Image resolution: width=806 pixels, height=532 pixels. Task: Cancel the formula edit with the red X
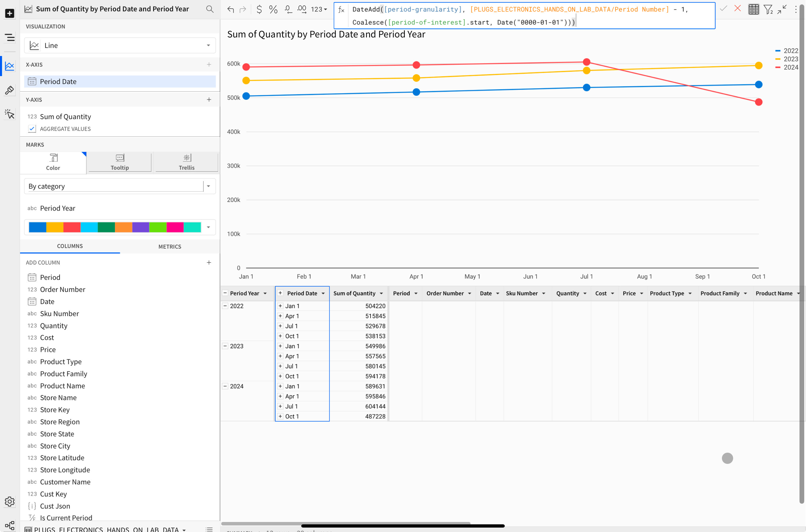(x=737, y=9)
